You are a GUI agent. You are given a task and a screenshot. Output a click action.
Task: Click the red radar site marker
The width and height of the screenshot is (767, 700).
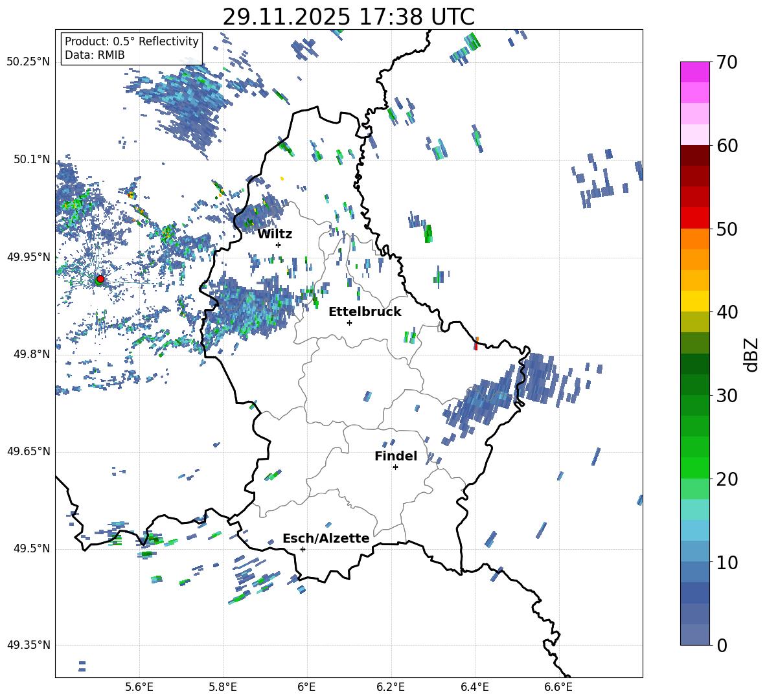pos(100,279)
